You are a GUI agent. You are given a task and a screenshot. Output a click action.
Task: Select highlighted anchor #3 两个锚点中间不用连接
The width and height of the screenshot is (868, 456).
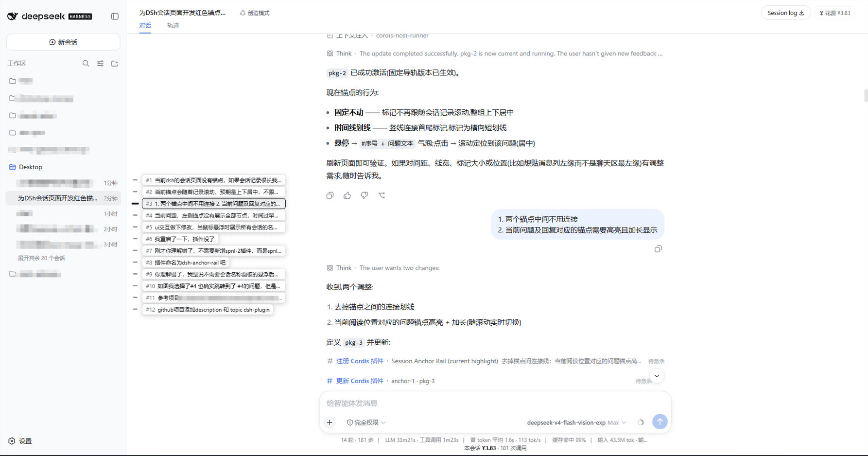pyautogui.click(x=214, y=204)
